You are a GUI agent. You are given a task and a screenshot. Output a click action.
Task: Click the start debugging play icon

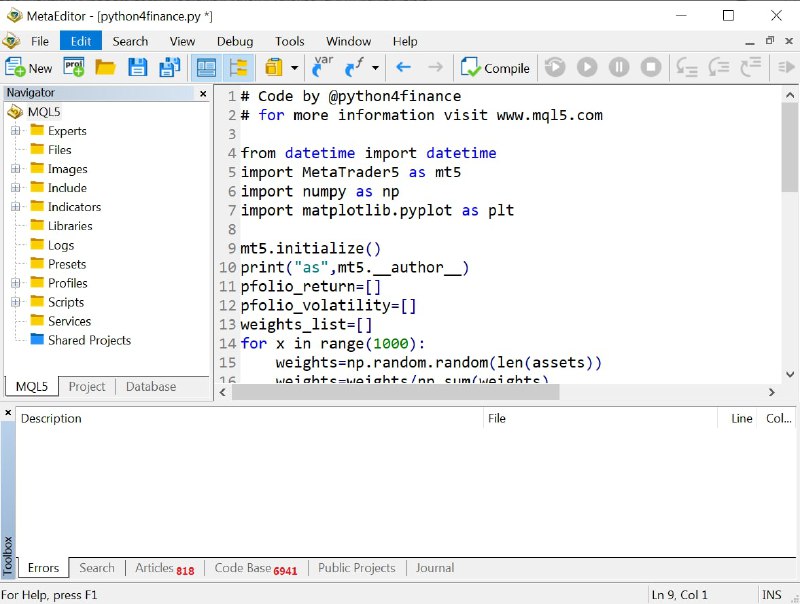tap(587, 67)
